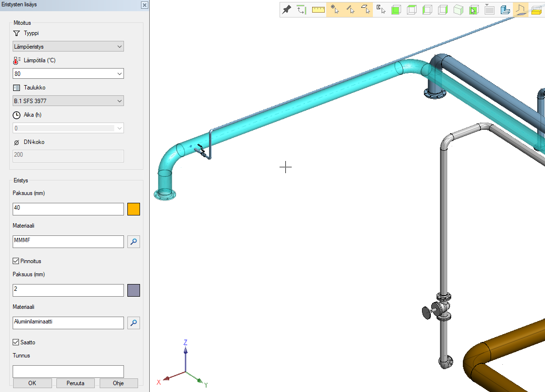Click the blue L-shaped profile icon
This screenshot has width=545, height=392.
(505, 10)
